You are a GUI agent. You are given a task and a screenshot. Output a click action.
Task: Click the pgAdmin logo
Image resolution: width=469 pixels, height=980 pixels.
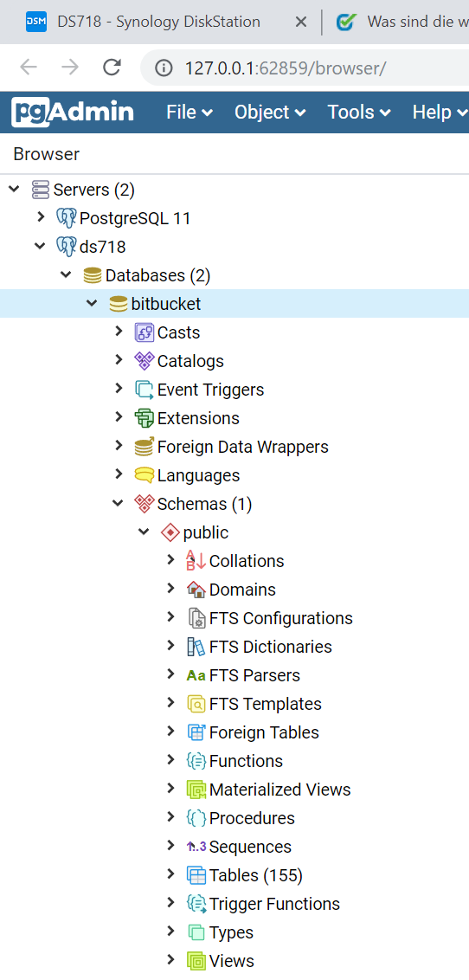click(x=73, y=112)
